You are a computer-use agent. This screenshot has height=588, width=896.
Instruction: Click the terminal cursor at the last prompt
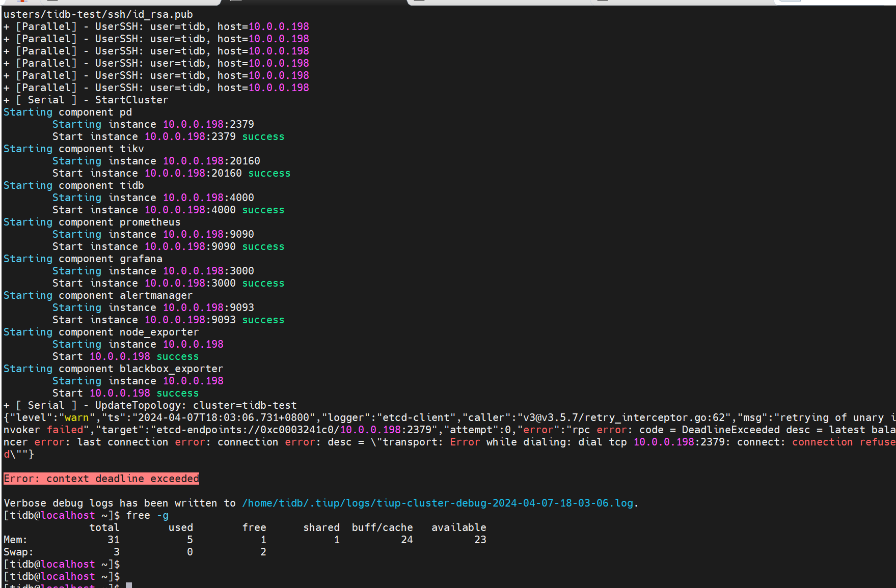(x=129, y=585)
